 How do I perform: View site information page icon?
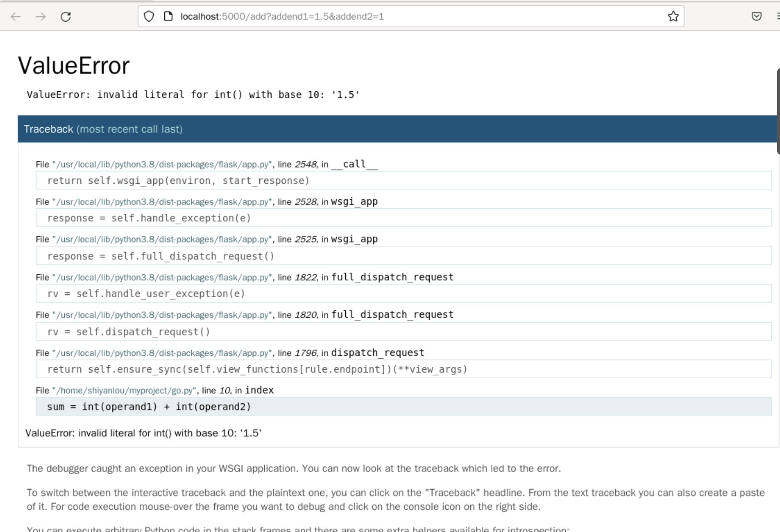pos(168,16)
